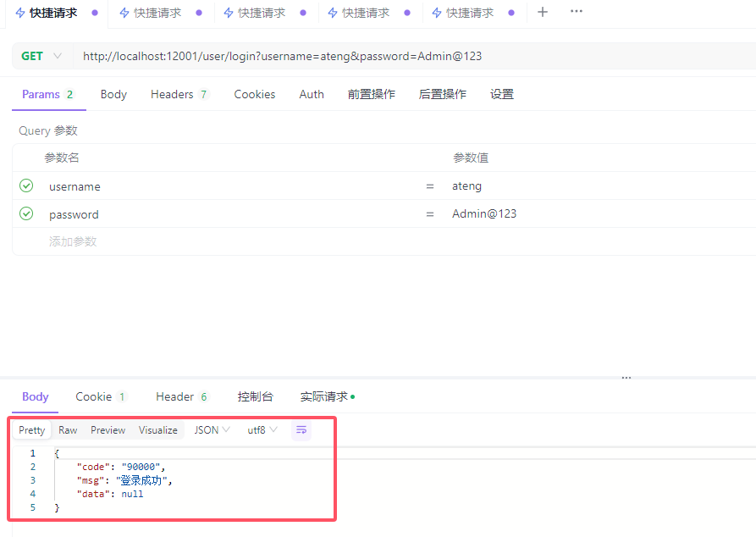Screen dimensions: 756x537
Task: Select the Visualize response view
Action: click(x=158, y=430)
